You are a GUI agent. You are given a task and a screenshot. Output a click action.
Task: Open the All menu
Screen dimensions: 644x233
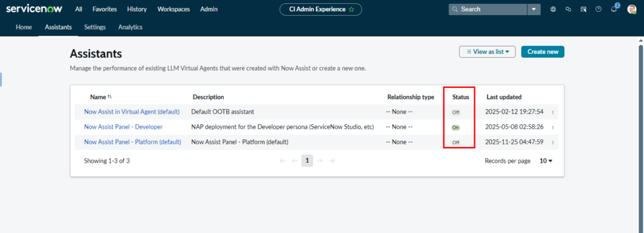(79, 9)
